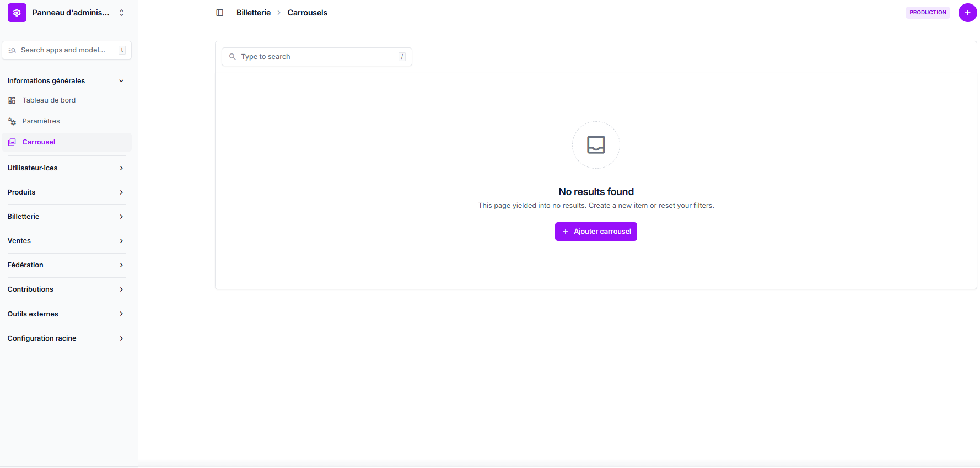This screenshot has width=980, height=468.
Task: Click the Carrousel gallery icon in sidebar
Action: pos(12,142)
